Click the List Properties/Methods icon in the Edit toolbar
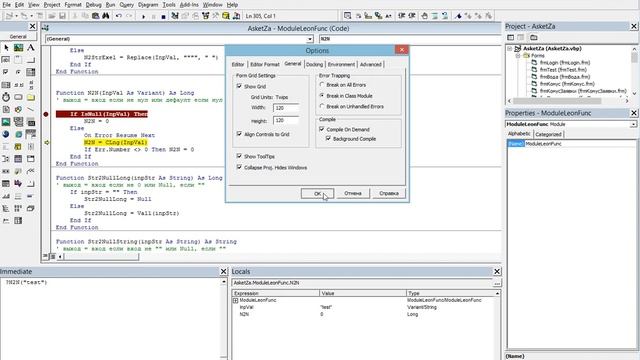This screenshot has height=360, width=640. coord(347,16)
